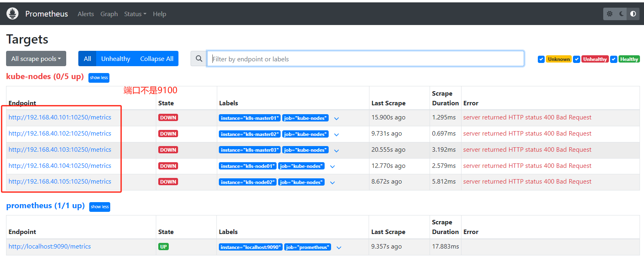644x278 pixels.
Task: Uncheck the Unknown state filter checkbox
Action: click(x=541, y=59)
